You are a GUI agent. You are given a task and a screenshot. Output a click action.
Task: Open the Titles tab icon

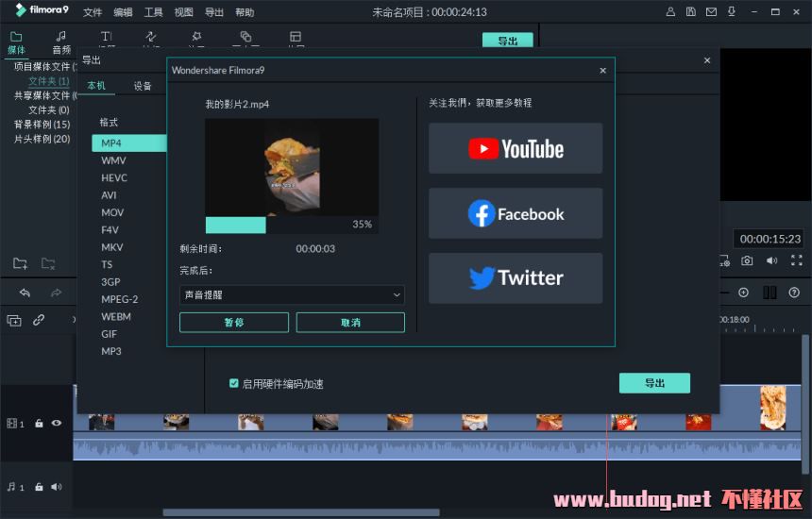coord(106,36)
